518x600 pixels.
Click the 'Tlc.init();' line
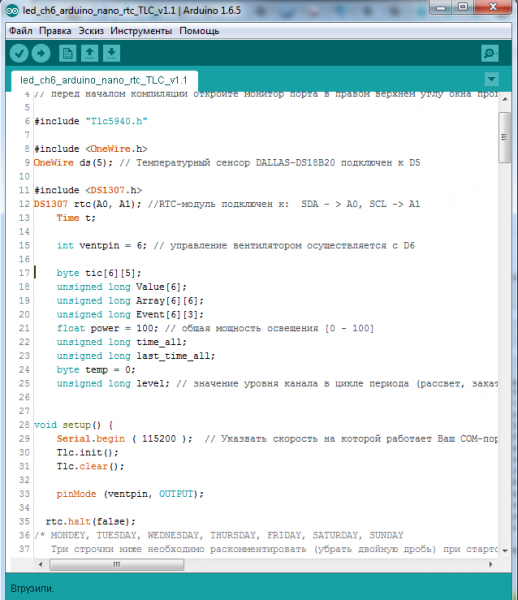(88, 452)
